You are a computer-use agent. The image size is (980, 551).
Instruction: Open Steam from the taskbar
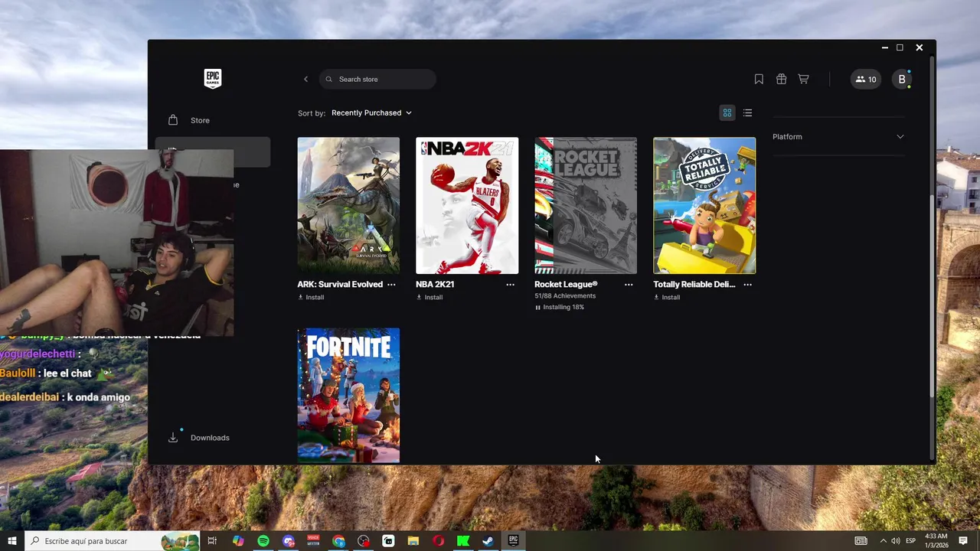point(488,541)
